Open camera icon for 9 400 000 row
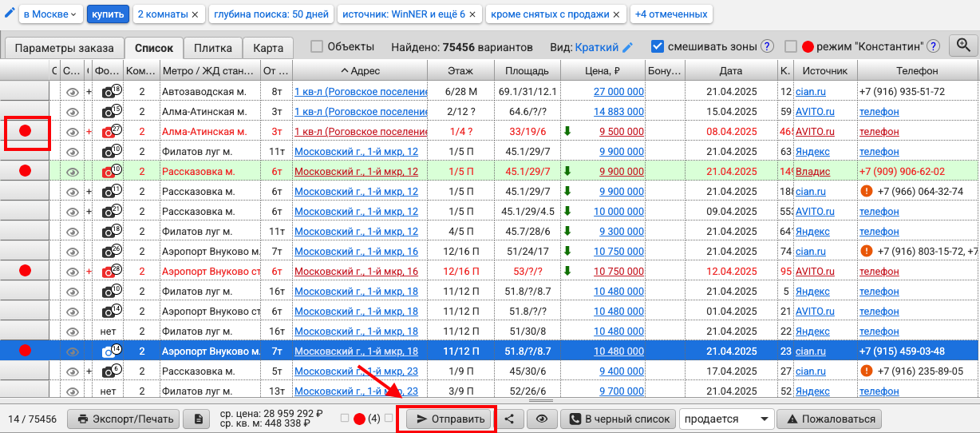The width and height of the screenshot is (980, 433). tap(111, 371)
